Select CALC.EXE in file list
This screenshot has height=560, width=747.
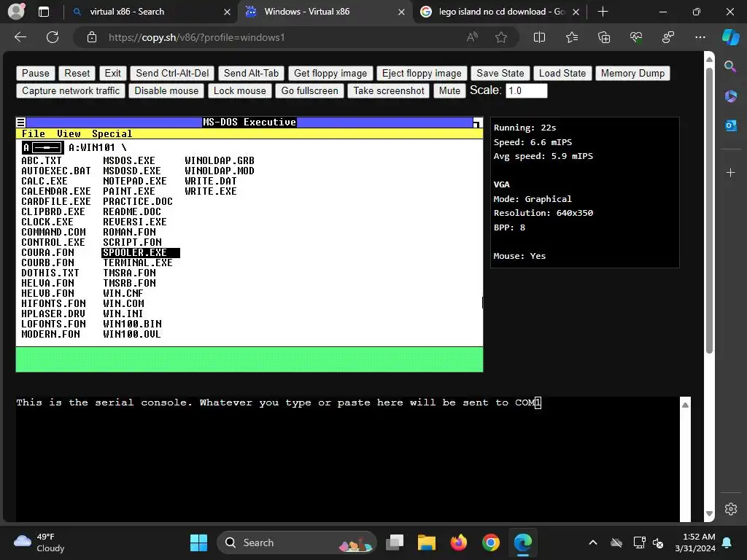[x=44, y=182]
